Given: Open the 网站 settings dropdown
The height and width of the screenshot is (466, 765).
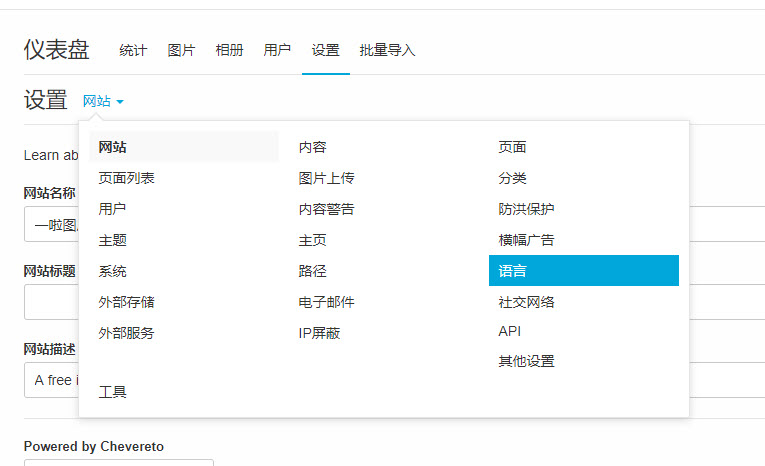Looking at the screenshot, I should (x=103, y=101).
